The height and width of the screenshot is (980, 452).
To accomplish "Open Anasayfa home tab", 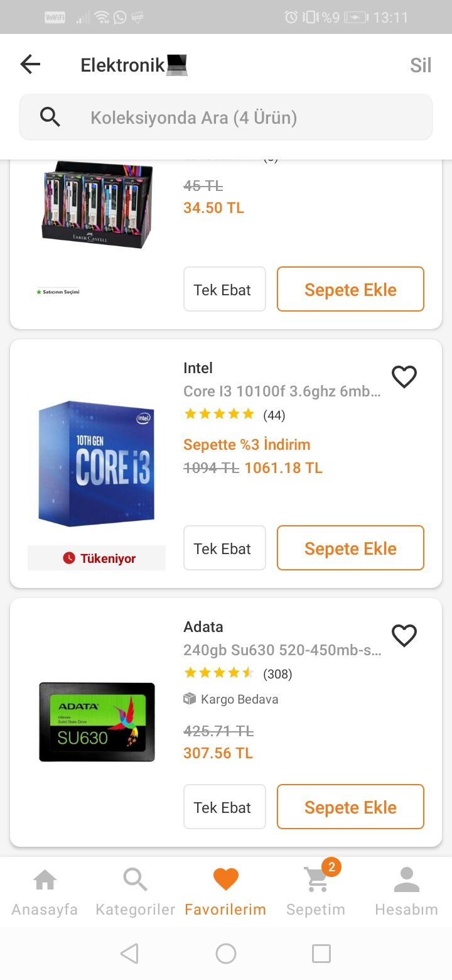I will click(45, 891).
